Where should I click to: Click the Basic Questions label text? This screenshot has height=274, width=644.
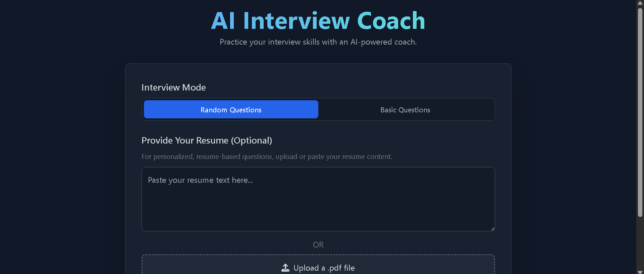pos(405,110)
